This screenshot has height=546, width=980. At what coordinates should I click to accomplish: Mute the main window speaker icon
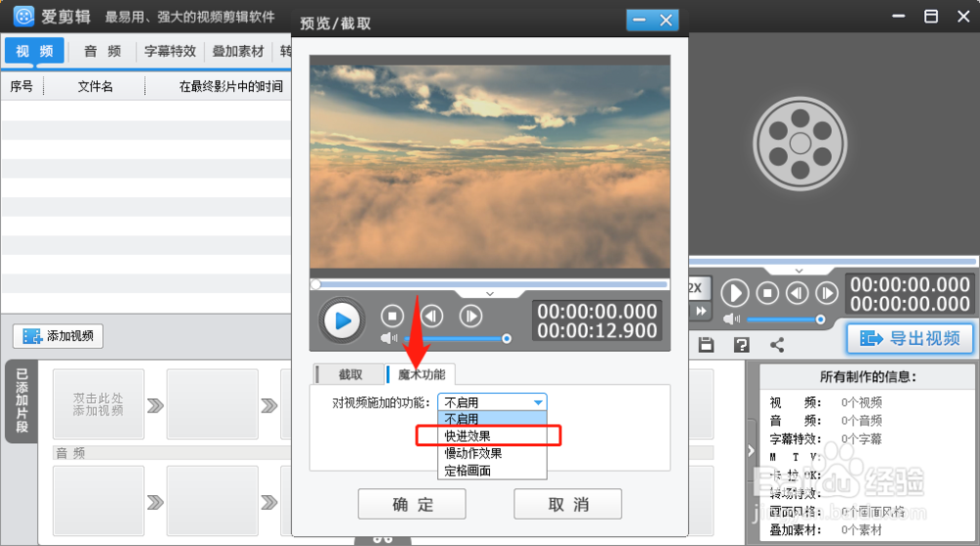(x=731, y=320)
